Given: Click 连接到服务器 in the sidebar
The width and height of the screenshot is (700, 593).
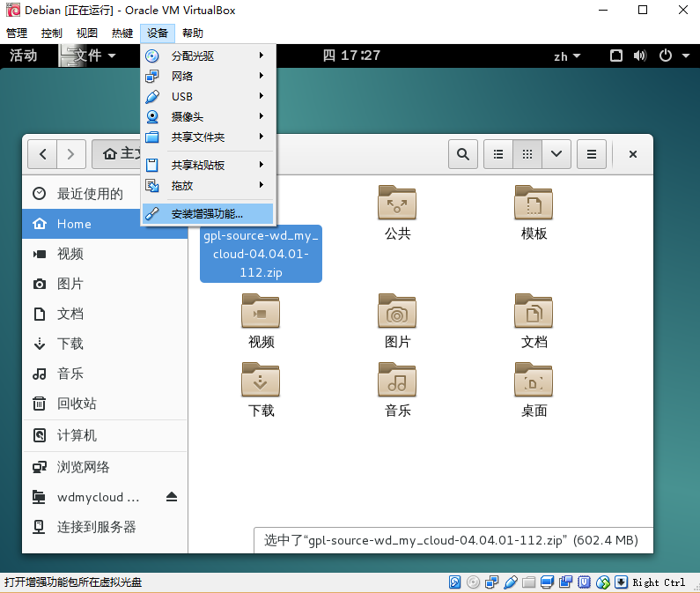Looking at the screenshot, I should (105, 527).
